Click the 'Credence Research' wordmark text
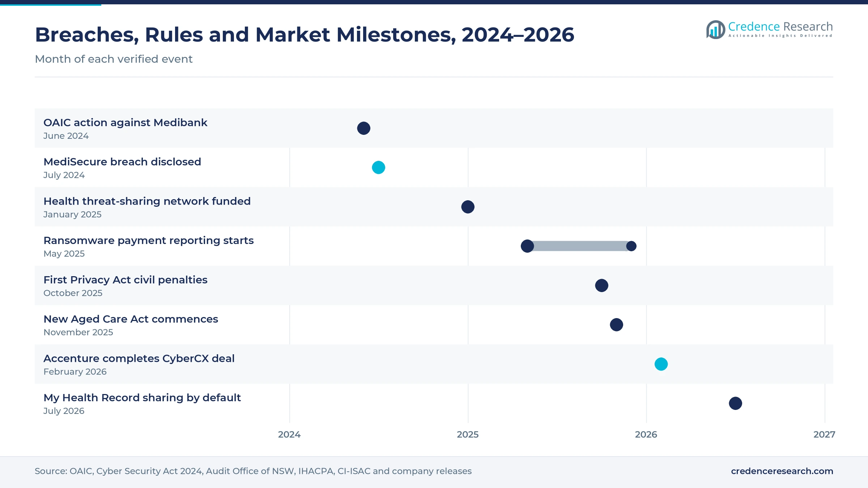Viewport: 868px width, 488px height. pyautogui.click(x=780, y=27)
